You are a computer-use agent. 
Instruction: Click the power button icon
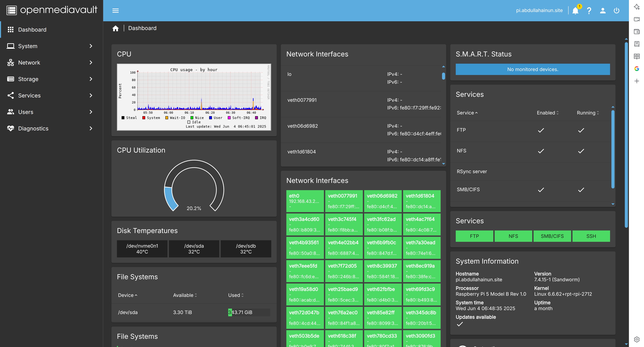click(x=617, y=10)
